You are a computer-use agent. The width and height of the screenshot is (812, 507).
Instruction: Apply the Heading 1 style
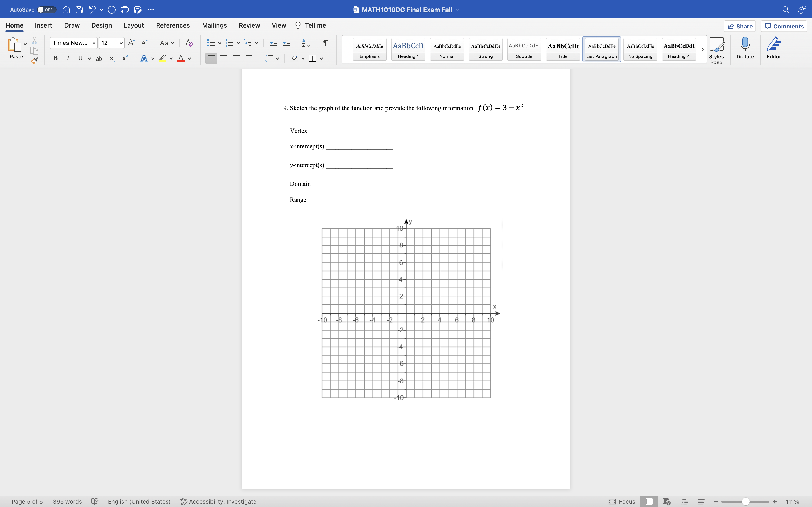408,49
